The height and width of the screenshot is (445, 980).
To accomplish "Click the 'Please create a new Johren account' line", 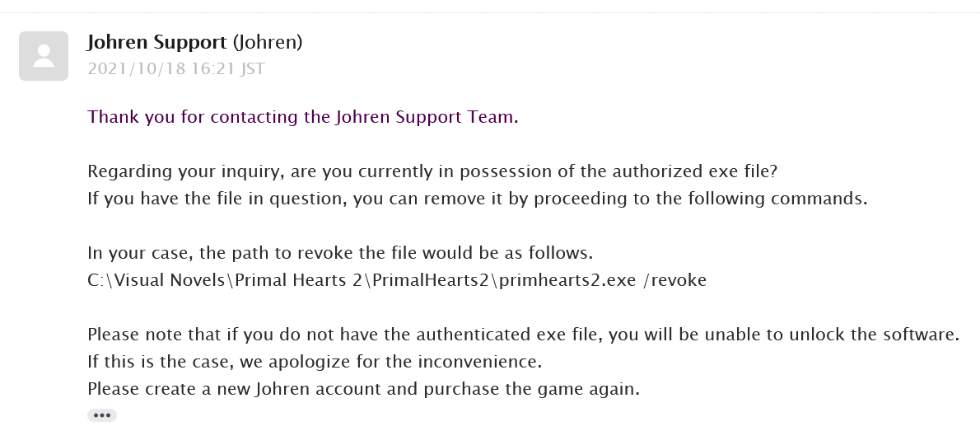I will pos(364,389).
